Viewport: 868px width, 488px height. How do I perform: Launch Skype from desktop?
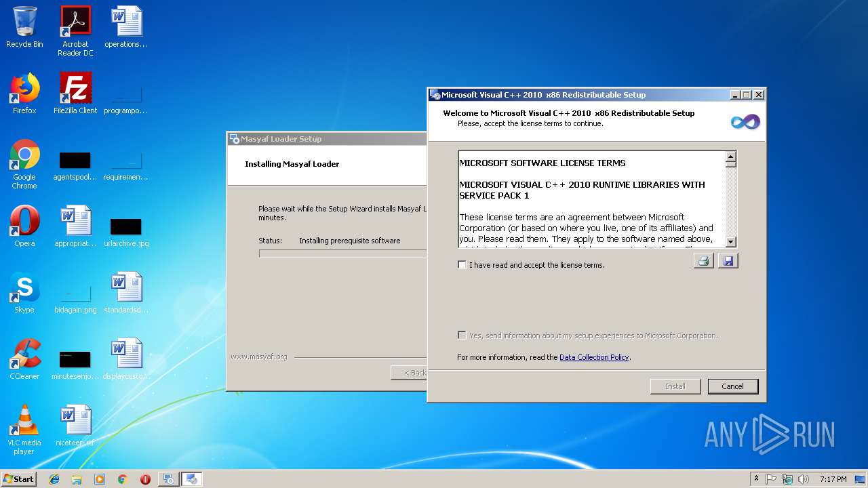(24, 293)
